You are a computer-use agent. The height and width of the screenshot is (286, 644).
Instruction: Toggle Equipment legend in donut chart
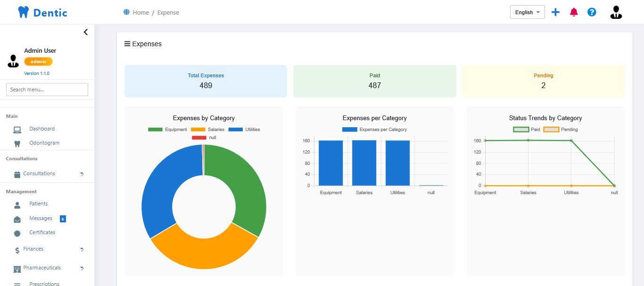(x=167, y=130)
